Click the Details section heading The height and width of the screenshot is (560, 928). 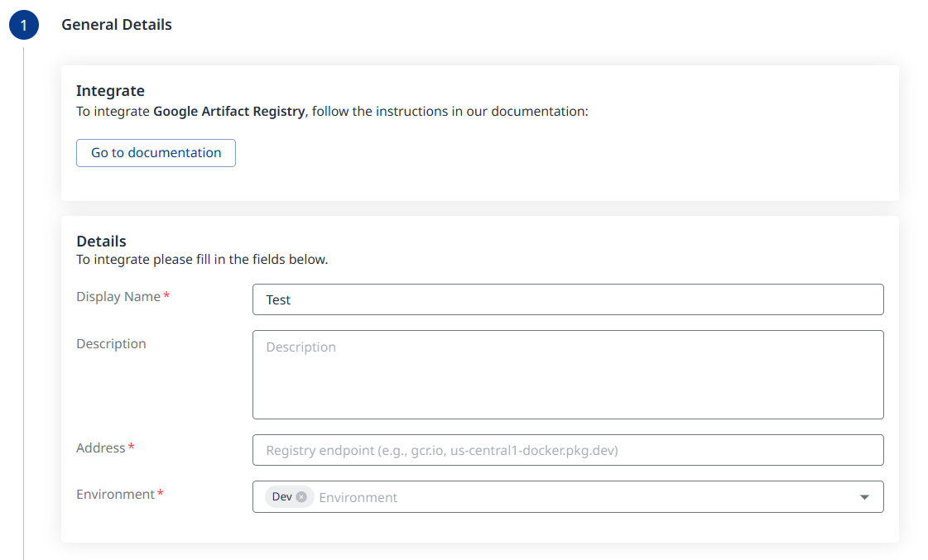(x=101, y=242)
